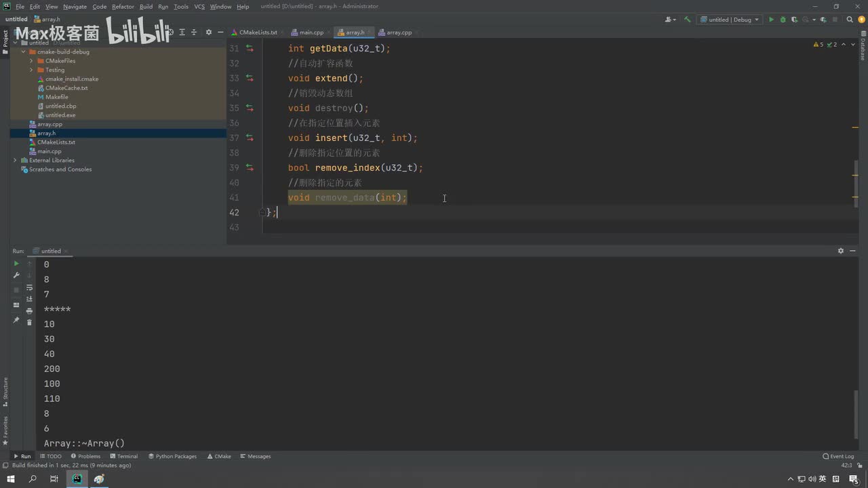This screenshot has height=488, width=868.
Task: Switch to the array.cpp editor tab
Action: (x=398, y=33)
